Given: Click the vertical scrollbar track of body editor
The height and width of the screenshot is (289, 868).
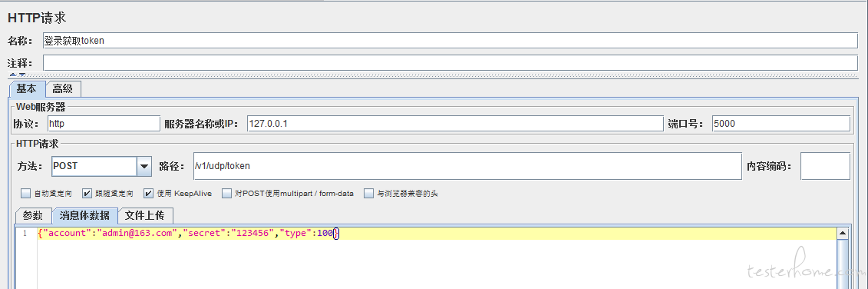Looking at the screenshot, I should click(x=842, y=264).
